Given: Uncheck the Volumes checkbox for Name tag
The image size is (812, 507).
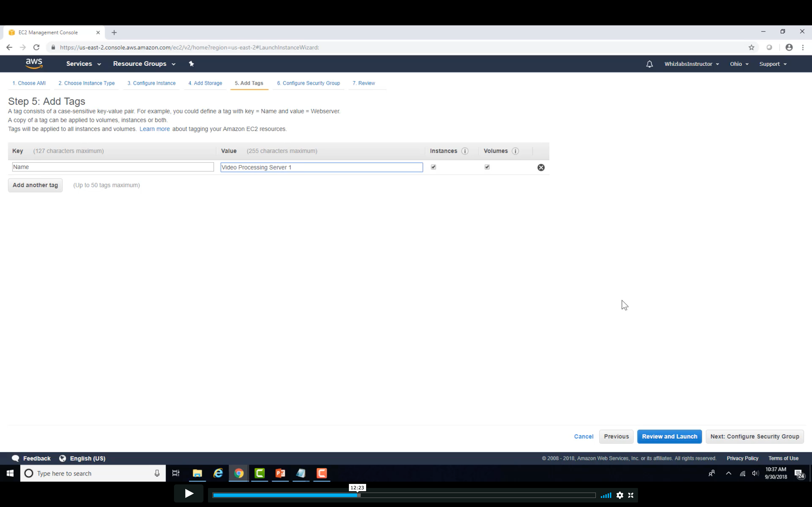Looking at the screenshot, I should click(487, 167).
